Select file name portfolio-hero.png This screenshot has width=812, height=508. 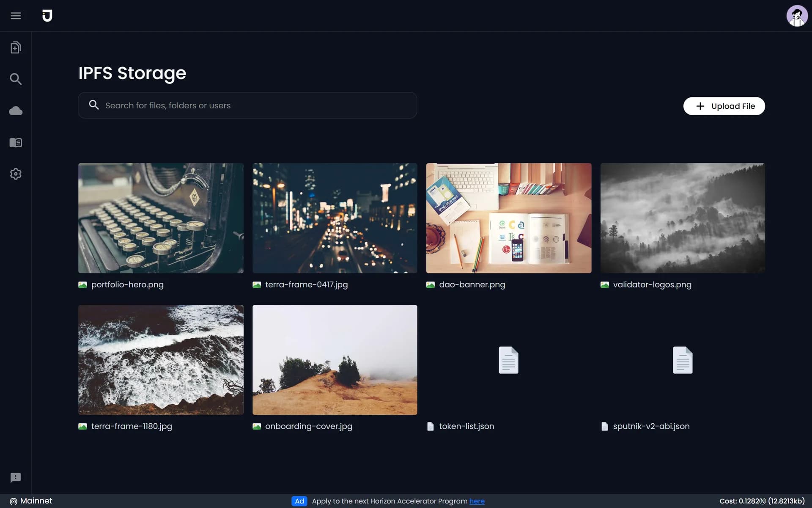[127, 284]
